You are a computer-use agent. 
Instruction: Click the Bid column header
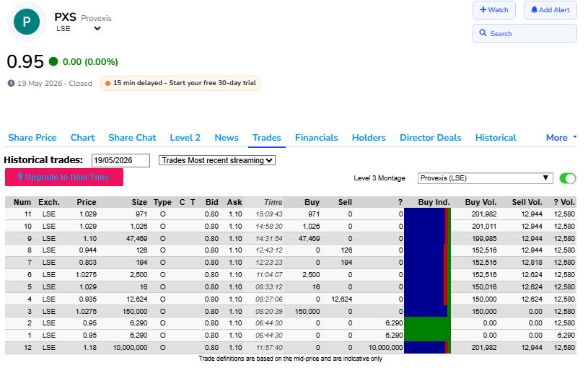[x=212, y=202]
